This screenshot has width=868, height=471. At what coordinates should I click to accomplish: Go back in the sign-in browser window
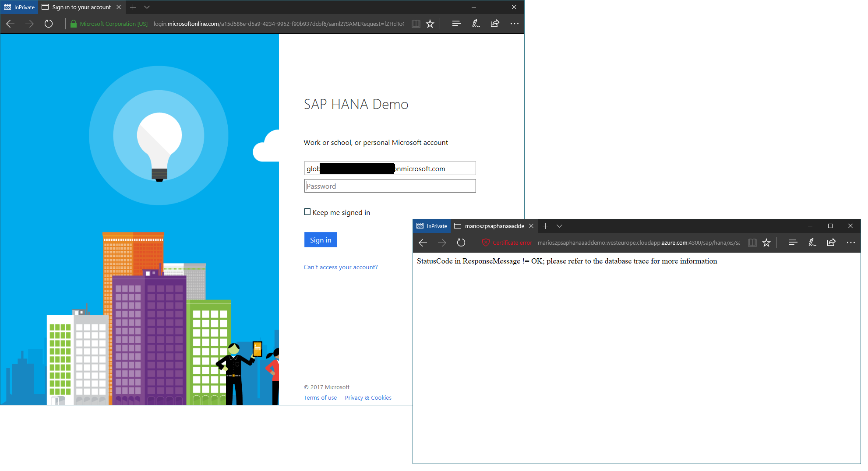point(11,24)
